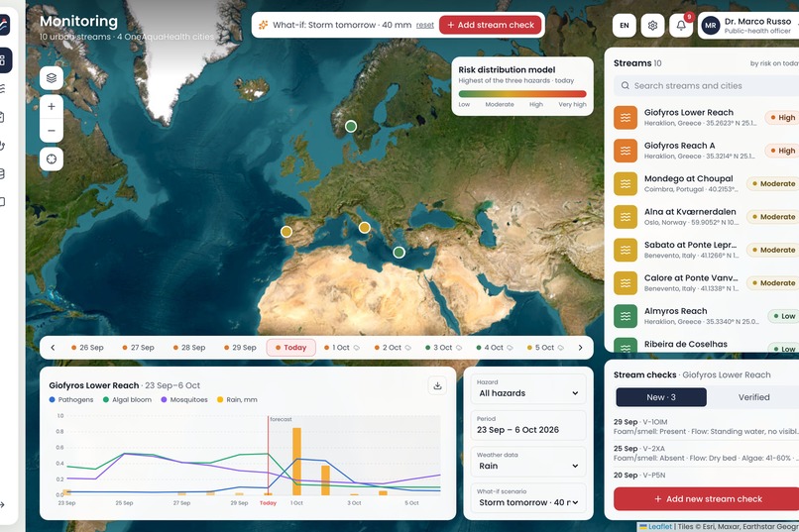Zoom in on the map

[52, 106]
